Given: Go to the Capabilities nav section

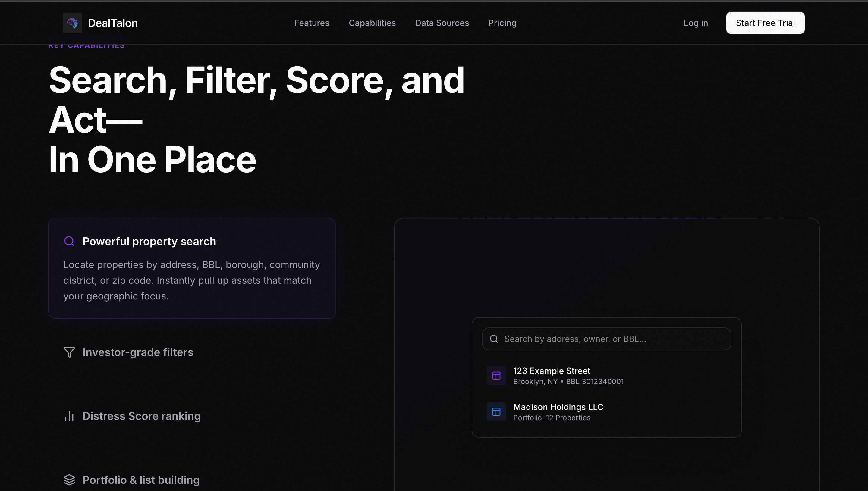Looking at the screenshot, I should pos(372,23).
